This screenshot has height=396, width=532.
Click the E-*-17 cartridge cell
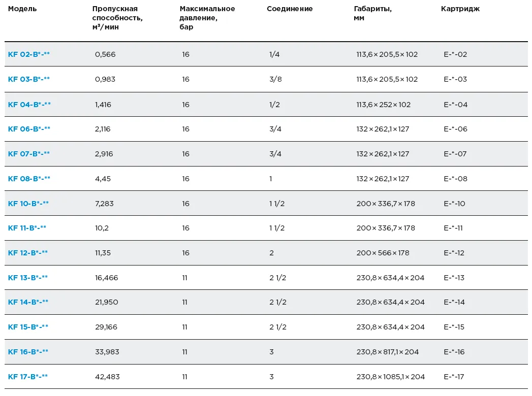pyautogui.click(x=454, y=377)
